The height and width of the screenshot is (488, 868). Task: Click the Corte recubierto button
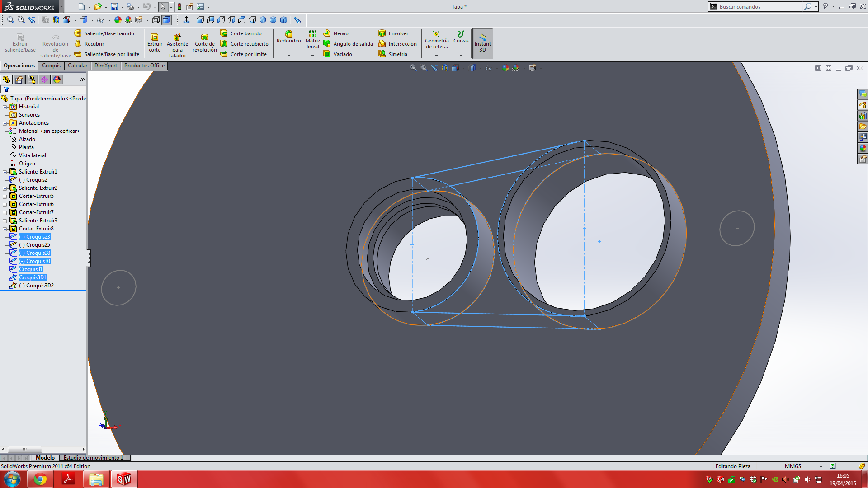(x=245, y=44)
